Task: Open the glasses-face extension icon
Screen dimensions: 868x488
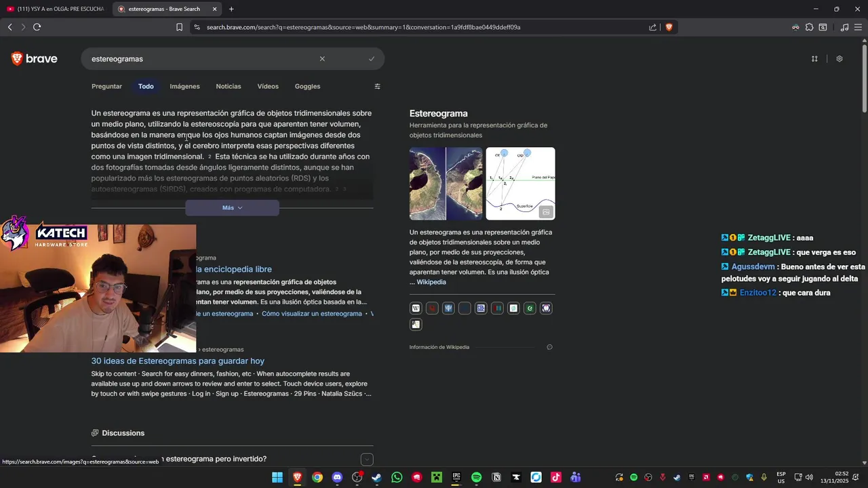Action: point(795,27)
